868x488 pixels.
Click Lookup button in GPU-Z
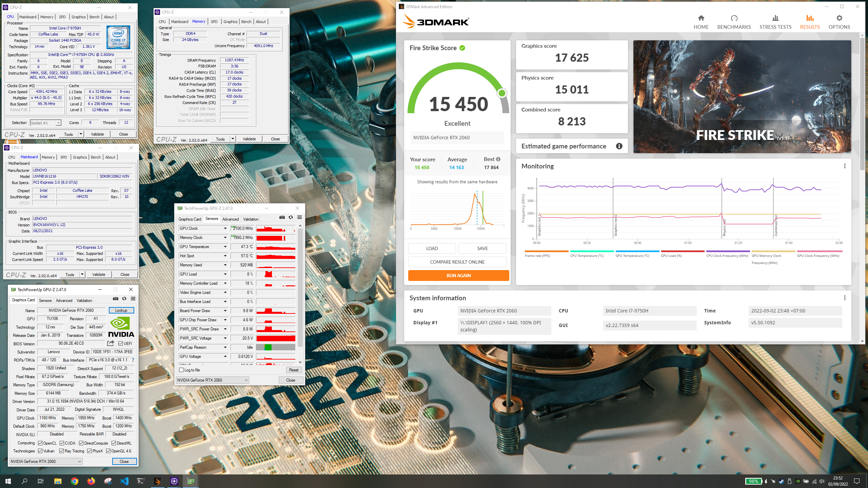point(121,310)
